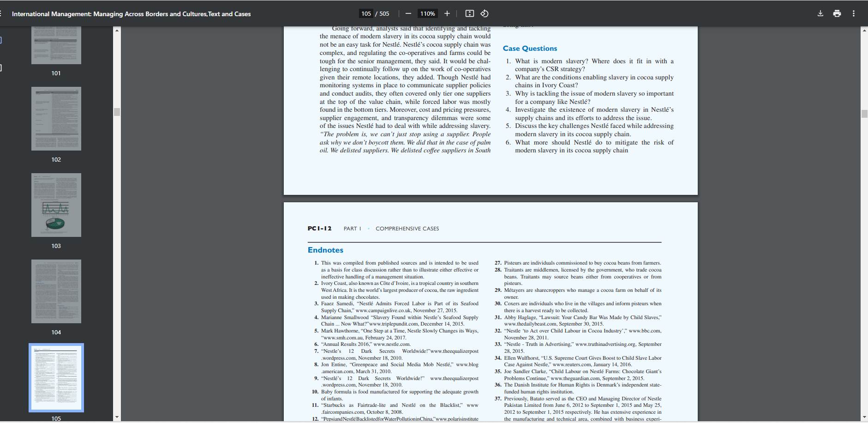Click endnote 27 about Pisteurs
Image resolution: width=868 pixels, height=423 pixels.
[x=578, y=263]
